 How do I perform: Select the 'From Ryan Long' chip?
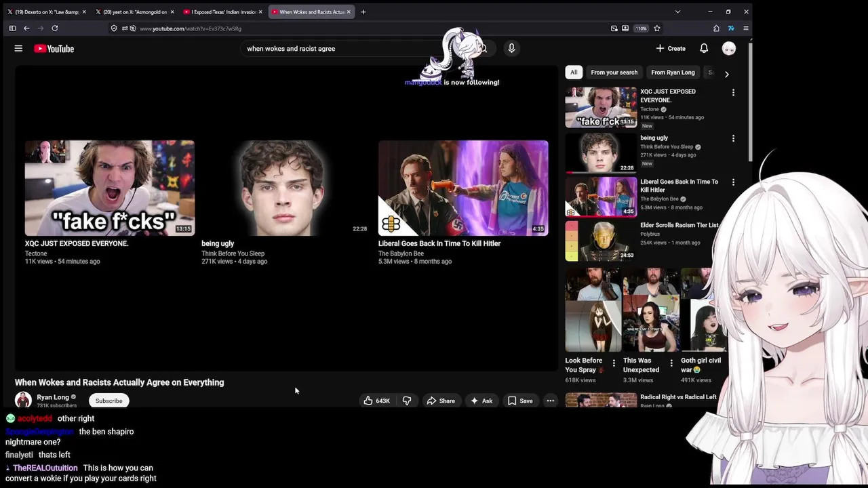coord(673,73)
